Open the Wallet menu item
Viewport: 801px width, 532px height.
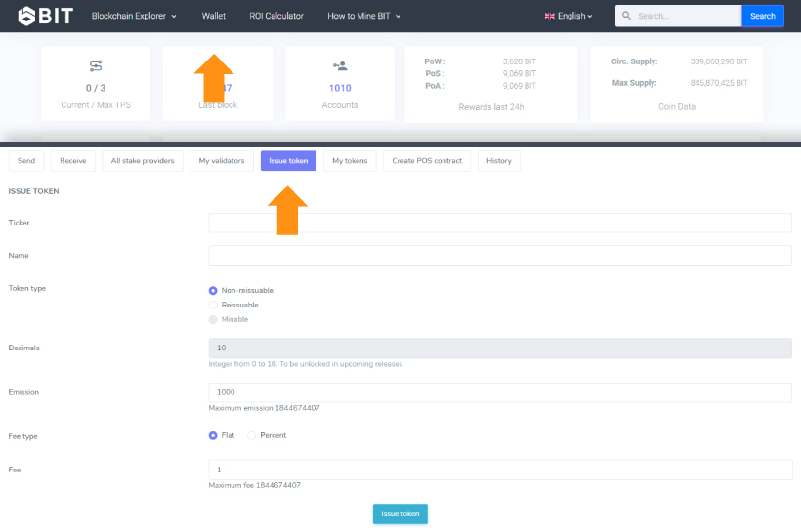point(213,17)
